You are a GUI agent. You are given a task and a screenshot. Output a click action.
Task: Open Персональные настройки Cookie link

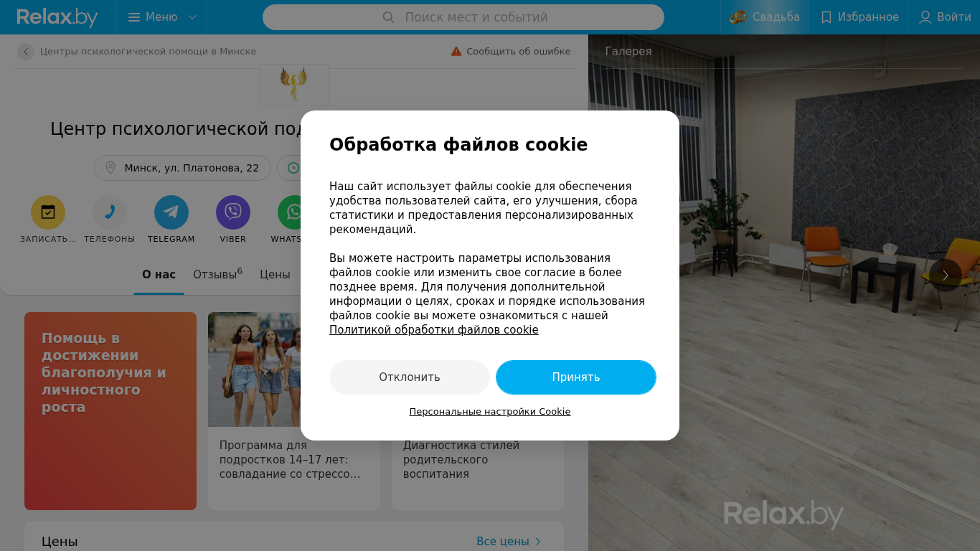point(490,412)
